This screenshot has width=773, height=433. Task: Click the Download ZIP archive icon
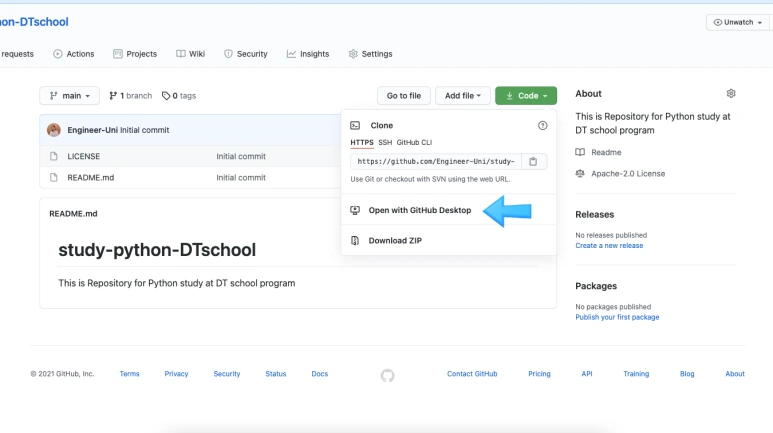tap(355, 240)
